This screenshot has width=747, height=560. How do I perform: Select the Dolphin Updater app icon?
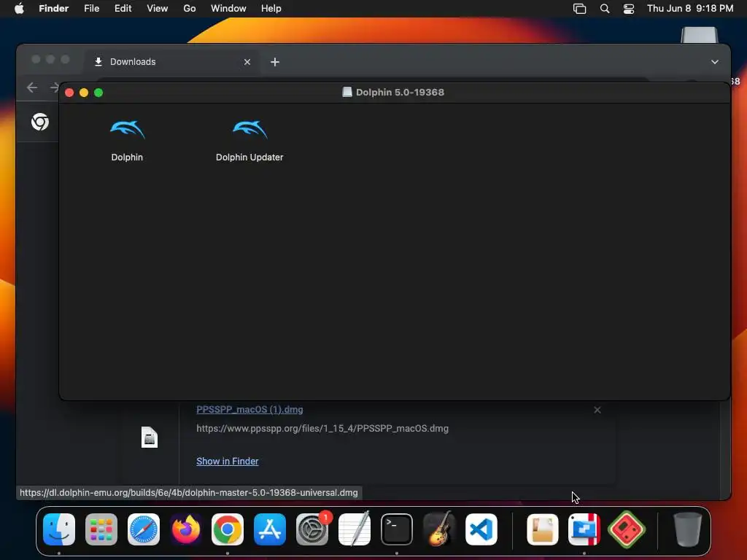point(249,130)
